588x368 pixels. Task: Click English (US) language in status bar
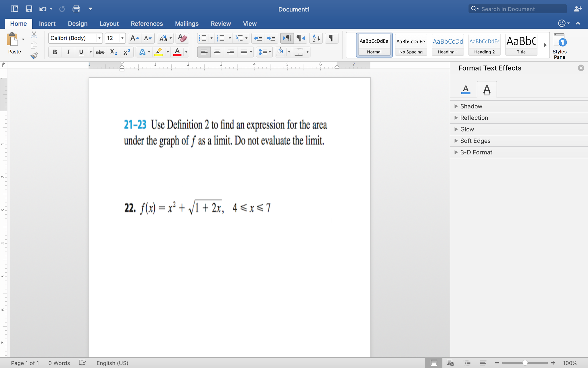[112, 363]
